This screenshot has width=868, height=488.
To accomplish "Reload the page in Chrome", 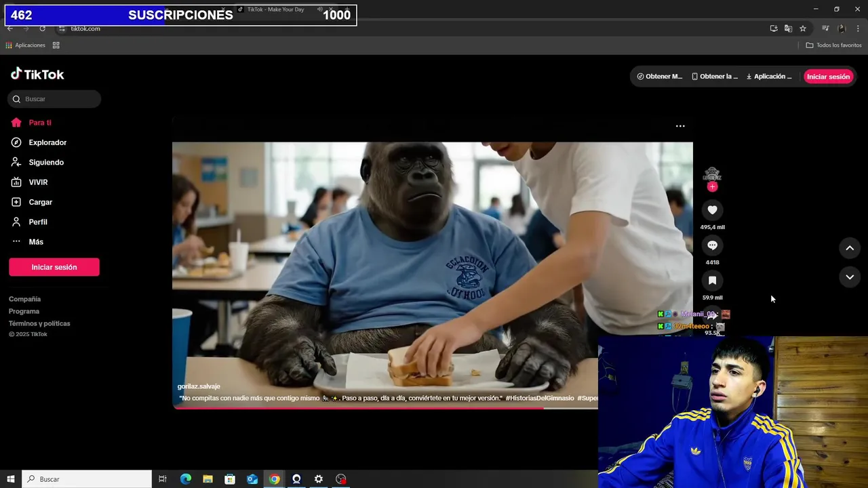I will (x=42, y=28).
